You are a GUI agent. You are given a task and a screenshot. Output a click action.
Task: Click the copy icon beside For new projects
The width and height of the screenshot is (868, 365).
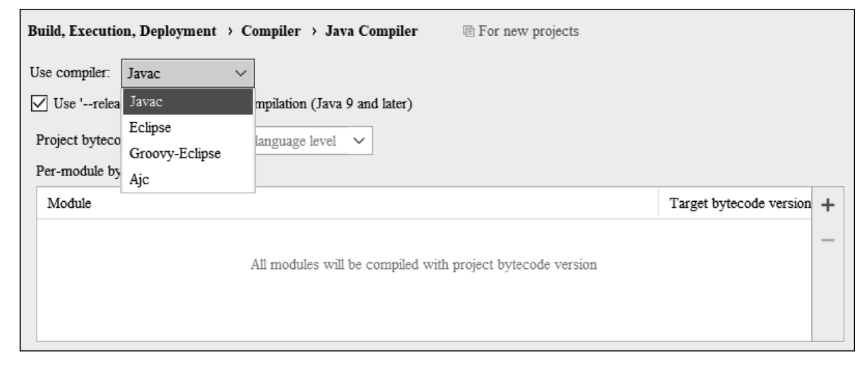coord(467,31)
